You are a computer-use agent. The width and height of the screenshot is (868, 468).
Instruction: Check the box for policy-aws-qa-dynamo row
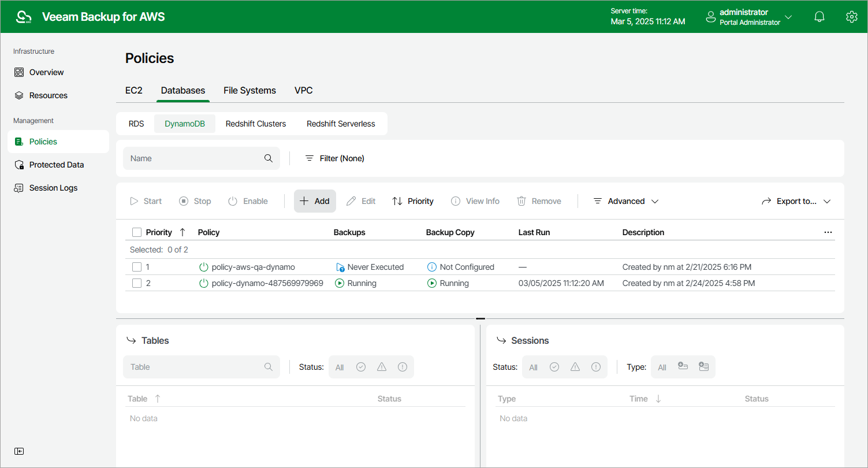137,267
